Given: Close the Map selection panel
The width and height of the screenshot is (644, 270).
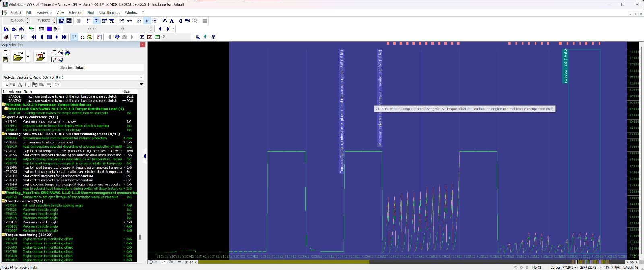Looking at the screenshot, I should tap(142, 45).
